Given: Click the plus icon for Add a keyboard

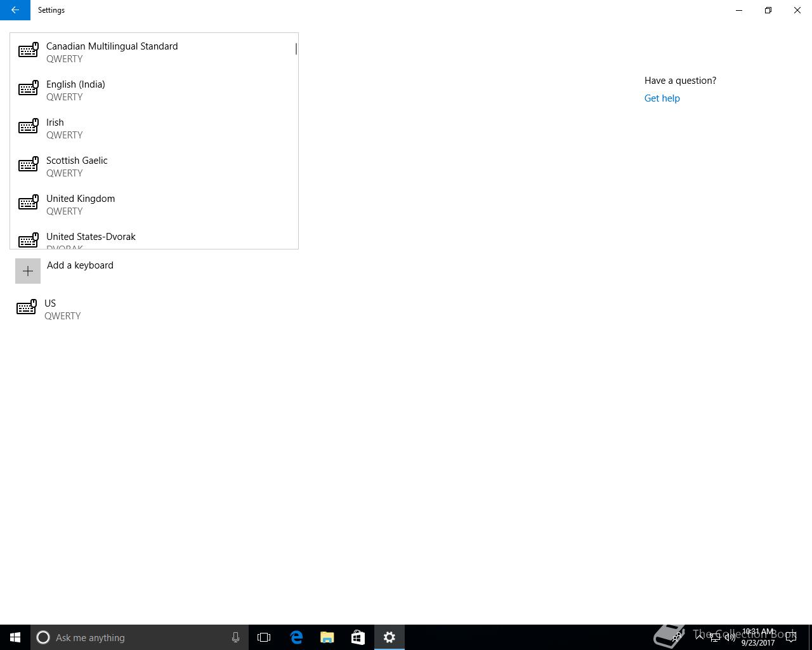Looking at the screenshot, I should (28, 271).
